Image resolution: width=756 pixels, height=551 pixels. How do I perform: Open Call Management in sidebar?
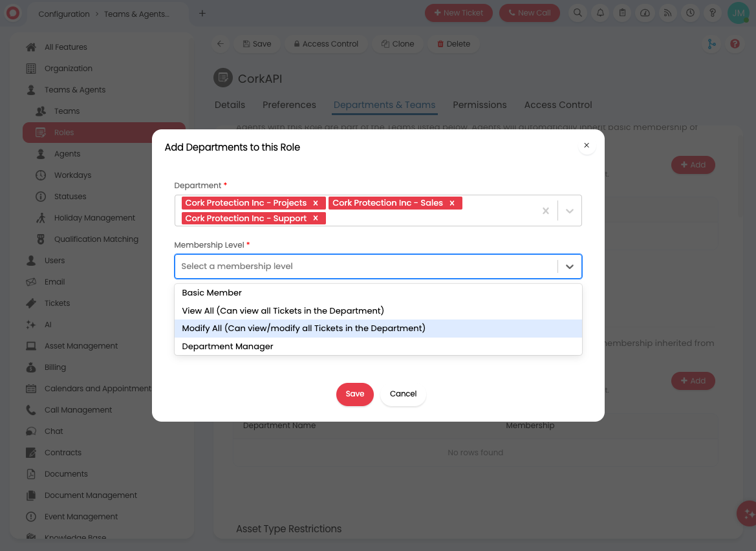(78, 410)
